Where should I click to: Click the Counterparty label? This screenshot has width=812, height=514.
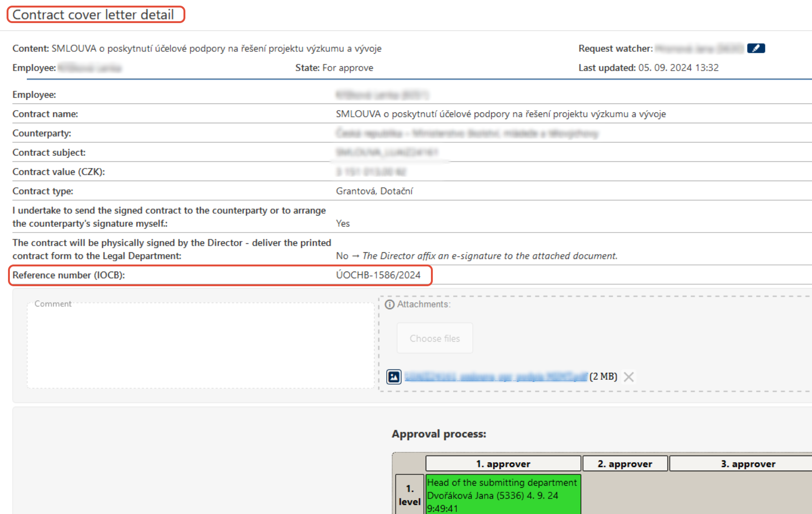click(x=42, y=133)
